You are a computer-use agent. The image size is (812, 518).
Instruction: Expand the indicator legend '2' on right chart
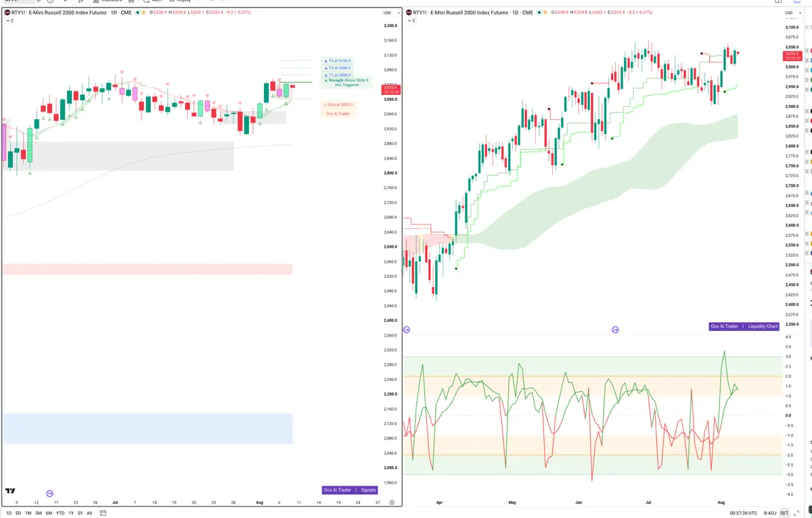point(411,21)
